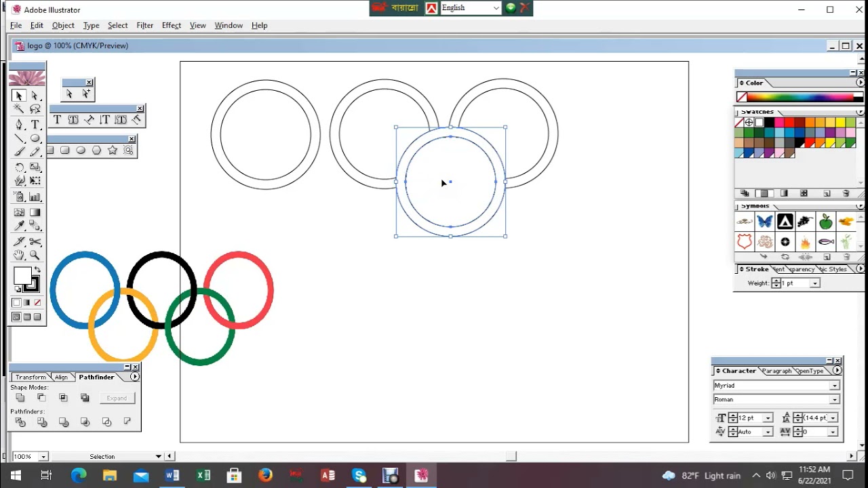868x488 pixels.
Task: Open the zoom level dropdown at 100%
Action: tap(43, 457)
